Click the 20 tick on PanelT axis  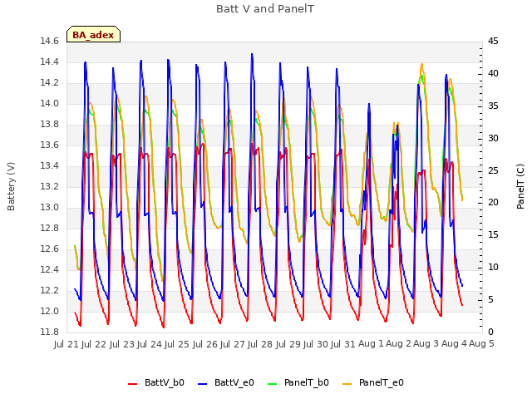point(493,203)
